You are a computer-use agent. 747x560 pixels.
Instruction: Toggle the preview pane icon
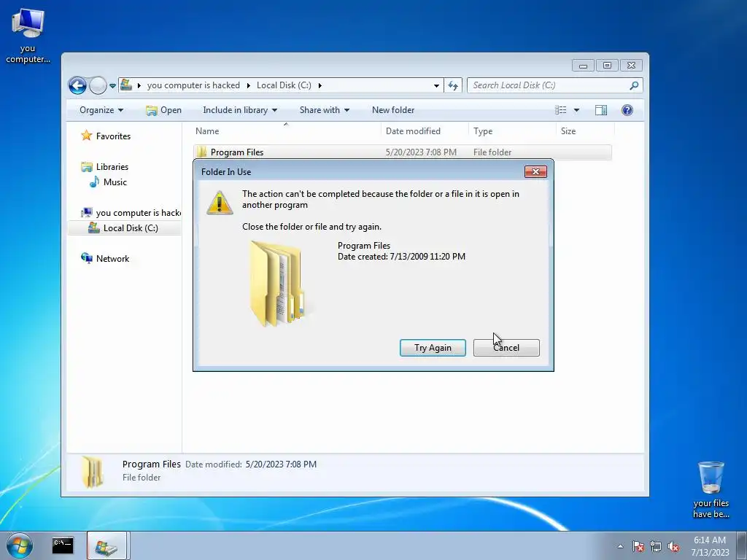601,110
